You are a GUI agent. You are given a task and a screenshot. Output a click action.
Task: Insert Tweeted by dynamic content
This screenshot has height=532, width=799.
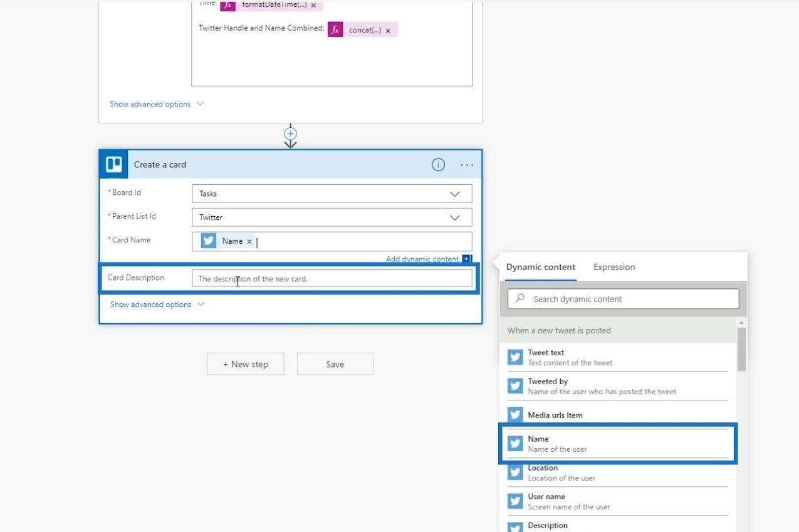tap(617, 386)
